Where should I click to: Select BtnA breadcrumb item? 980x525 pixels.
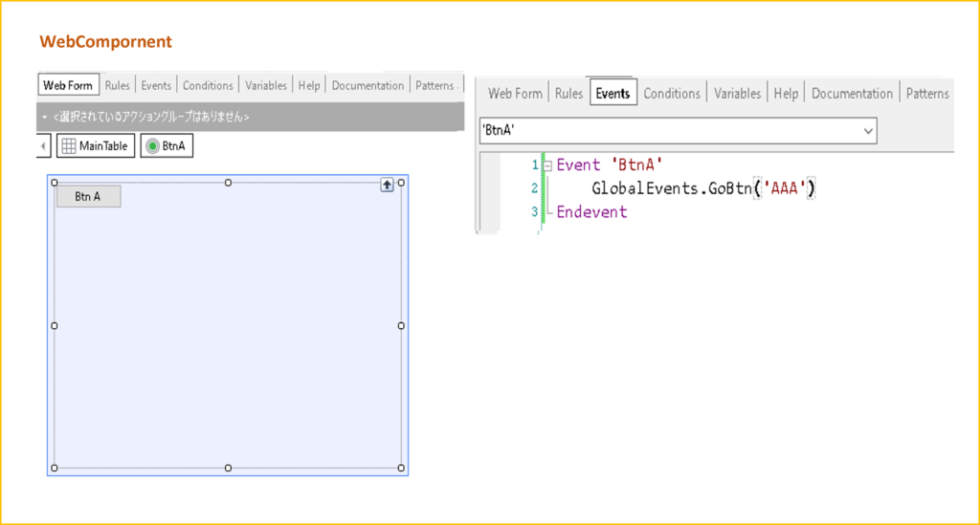click(167, 145)
